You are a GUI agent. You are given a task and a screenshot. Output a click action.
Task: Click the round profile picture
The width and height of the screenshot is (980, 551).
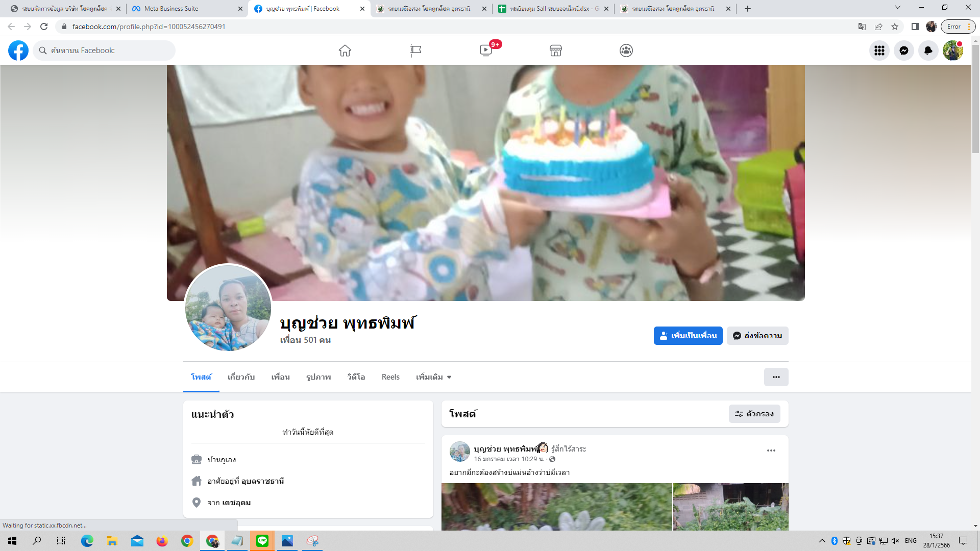pos(228,308)
